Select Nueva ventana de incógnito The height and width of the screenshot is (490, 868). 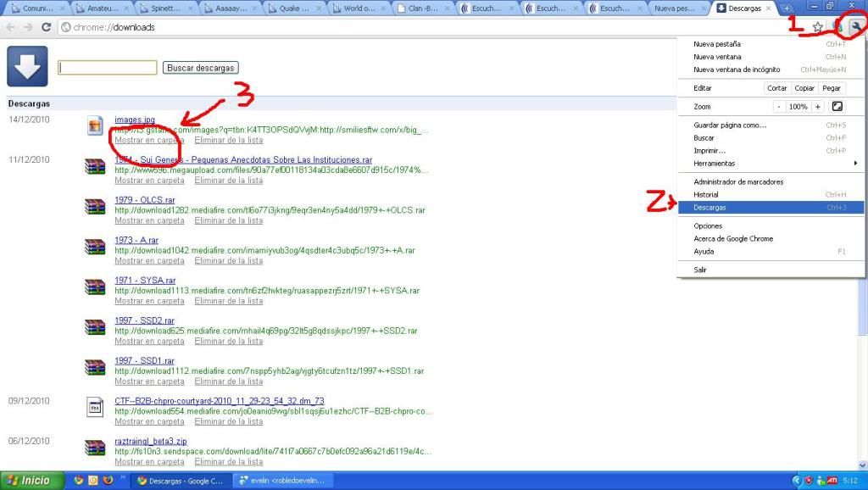(770, 70)
